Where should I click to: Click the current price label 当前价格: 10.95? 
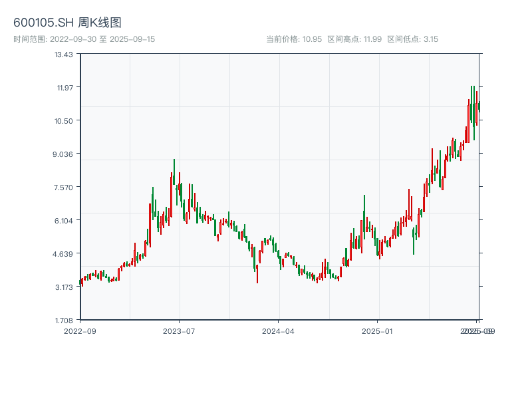pyautogui.click(x=294, y=39)
